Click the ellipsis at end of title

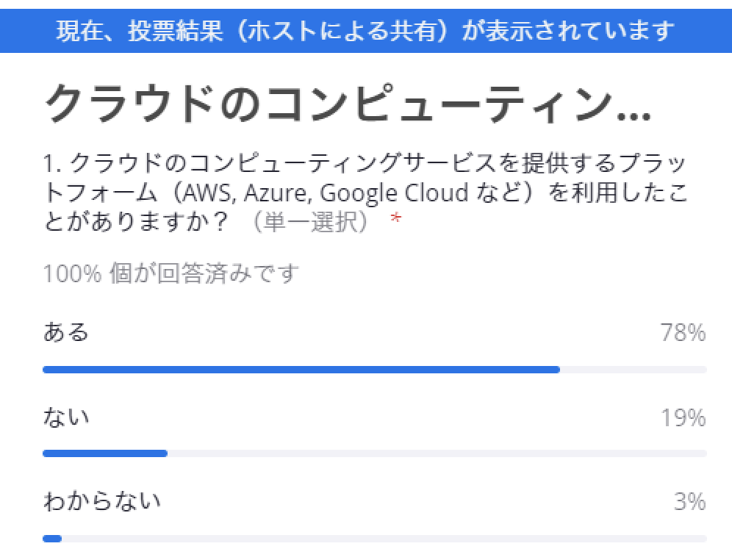coord(634,117)
